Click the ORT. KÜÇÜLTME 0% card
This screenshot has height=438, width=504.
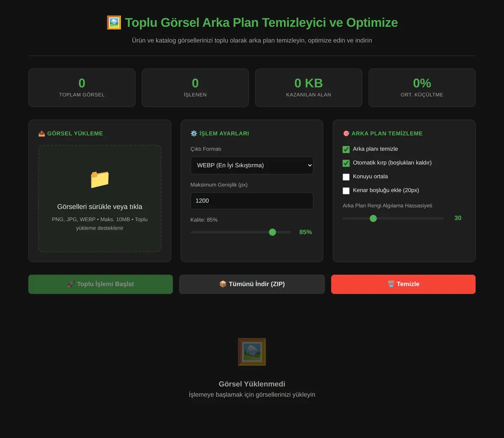click(422, 88)
